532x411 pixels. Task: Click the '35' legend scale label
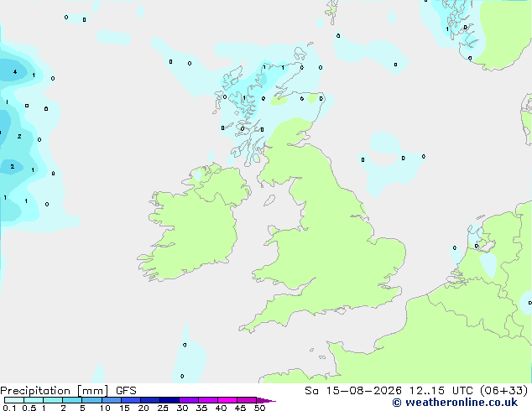tap(201, 408)
